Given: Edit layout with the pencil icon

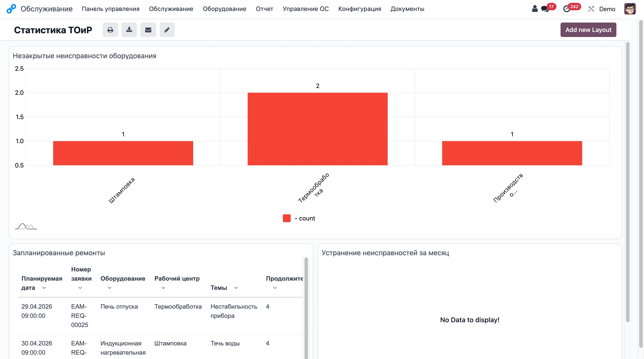Looking at the screenshot, I should (x=167, y=30).
